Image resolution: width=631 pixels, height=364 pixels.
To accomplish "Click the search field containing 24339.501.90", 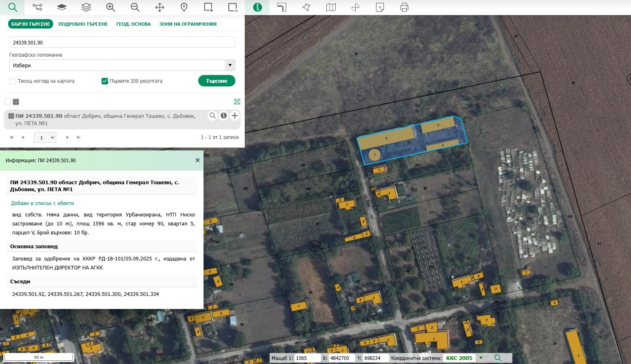I will (122, 42).
